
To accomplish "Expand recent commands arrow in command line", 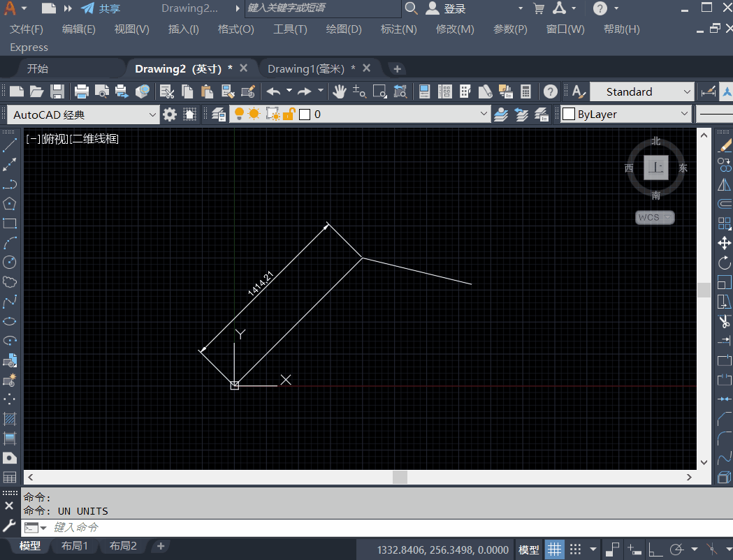I will pyautogui.click(x=43, y=528).
